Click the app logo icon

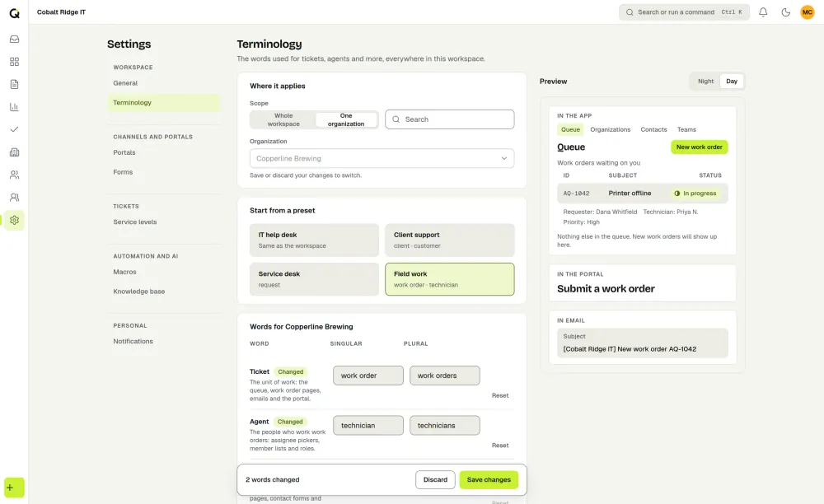coord(14,12)
